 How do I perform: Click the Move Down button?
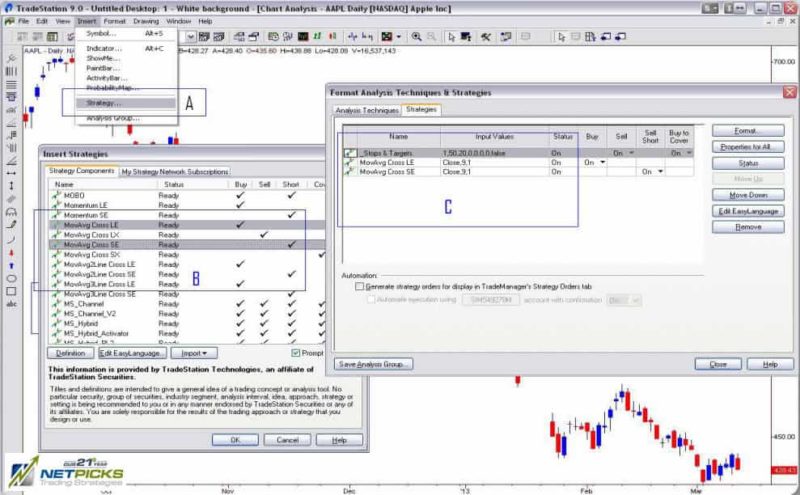pos(748,195)
